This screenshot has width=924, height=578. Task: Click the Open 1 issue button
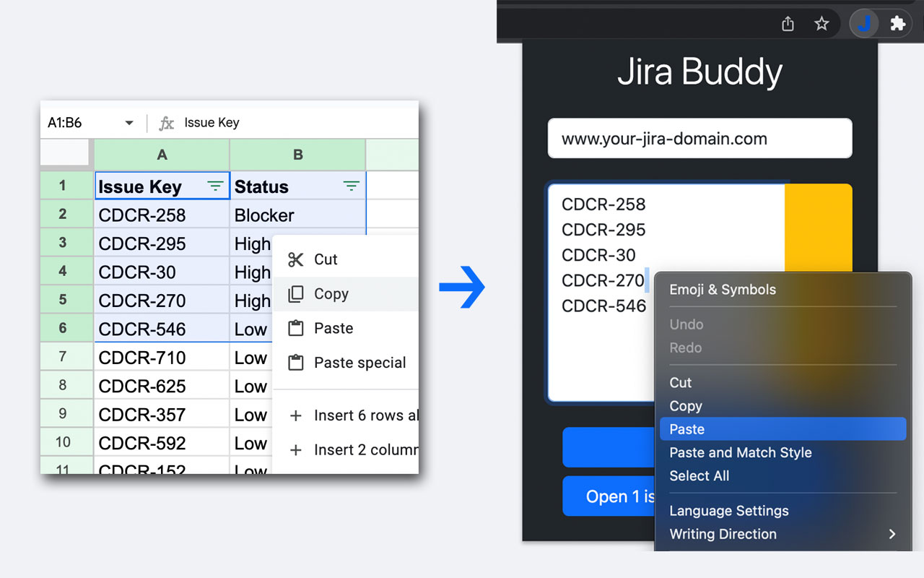tap(609, 496)
